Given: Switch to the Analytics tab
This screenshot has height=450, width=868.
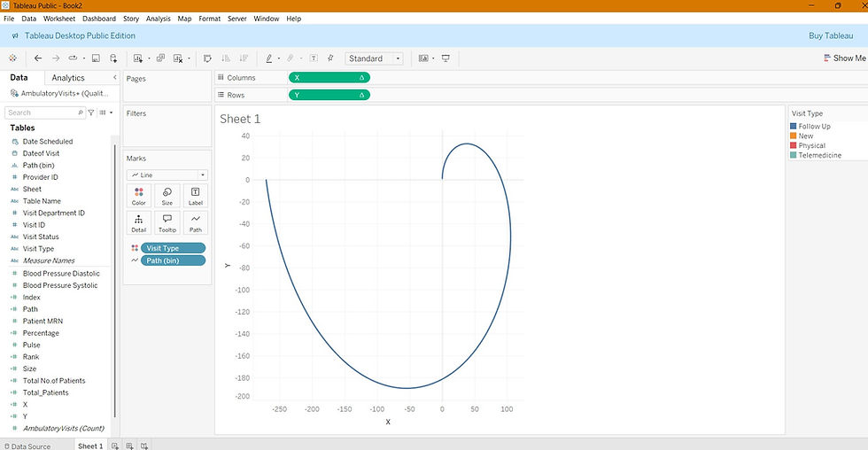Looking at the screenshot, I should [68, 78].
